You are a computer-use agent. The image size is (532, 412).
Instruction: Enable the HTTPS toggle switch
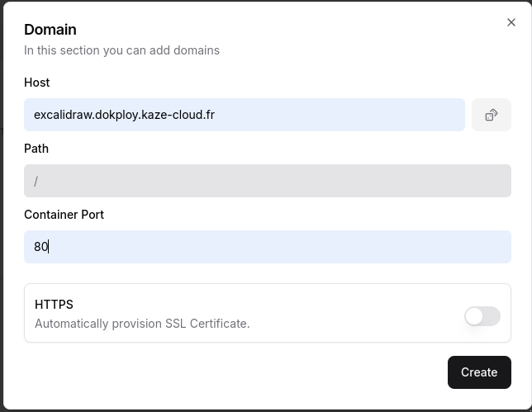482,315
